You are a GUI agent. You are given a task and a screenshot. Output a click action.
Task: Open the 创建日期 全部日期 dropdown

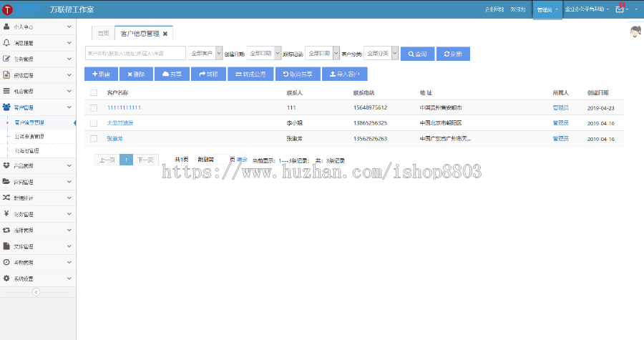point(264,54)
